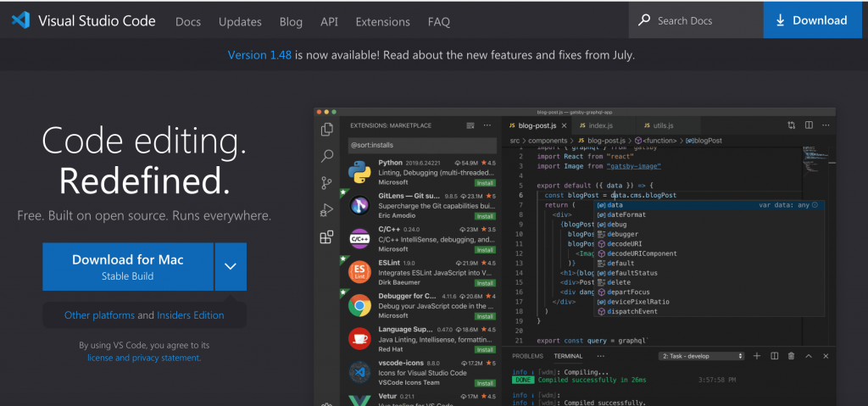
Task: Open the license and privacy statement link
Action: point(144,358)
